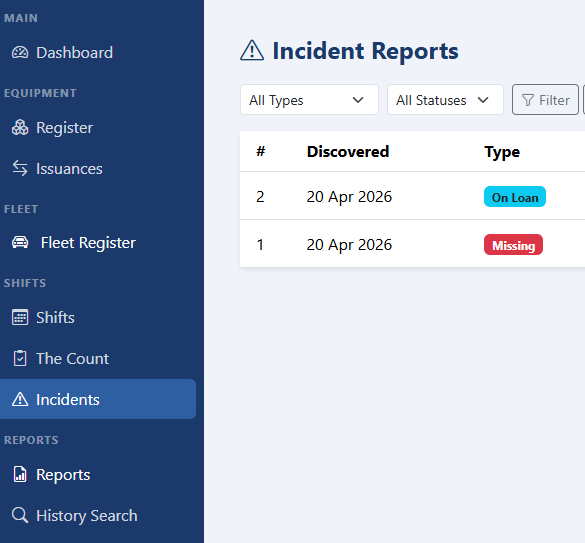585x543 pixels.
Task: Click the All Types chevron arrow
Action: (x=358, y=100)
